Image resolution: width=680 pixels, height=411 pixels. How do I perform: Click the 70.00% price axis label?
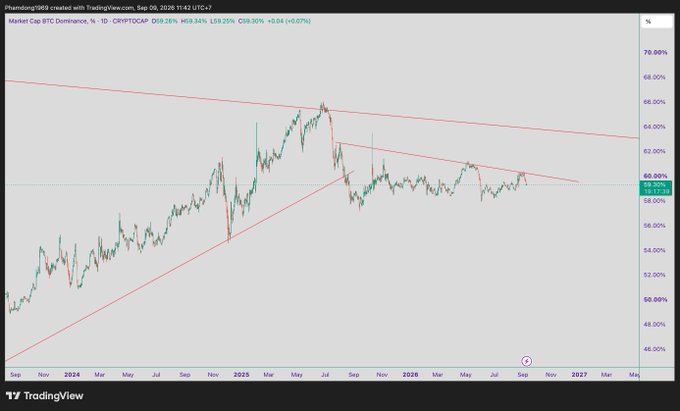[x=655, y=52]
